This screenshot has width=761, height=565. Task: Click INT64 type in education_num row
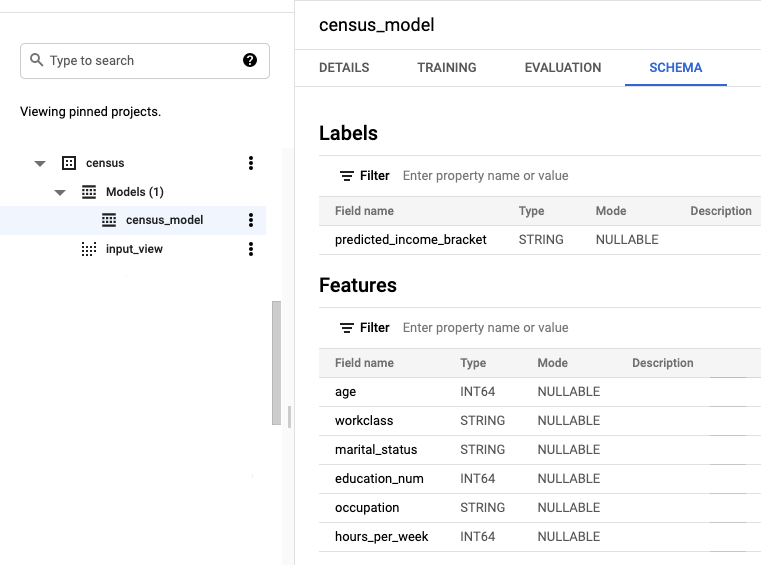[478, 479]
